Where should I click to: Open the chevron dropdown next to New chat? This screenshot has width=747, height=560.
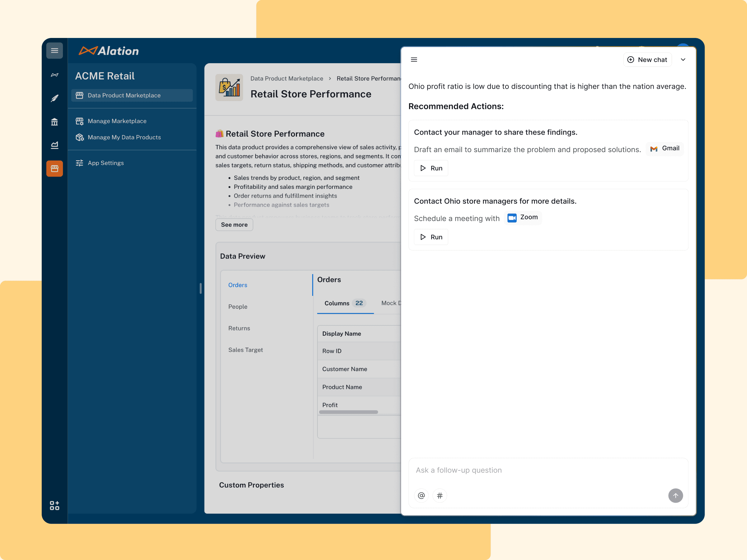coord(683,59)
